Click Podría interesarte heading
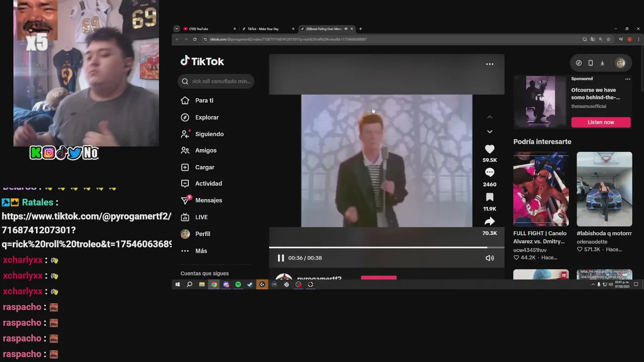 542,142
